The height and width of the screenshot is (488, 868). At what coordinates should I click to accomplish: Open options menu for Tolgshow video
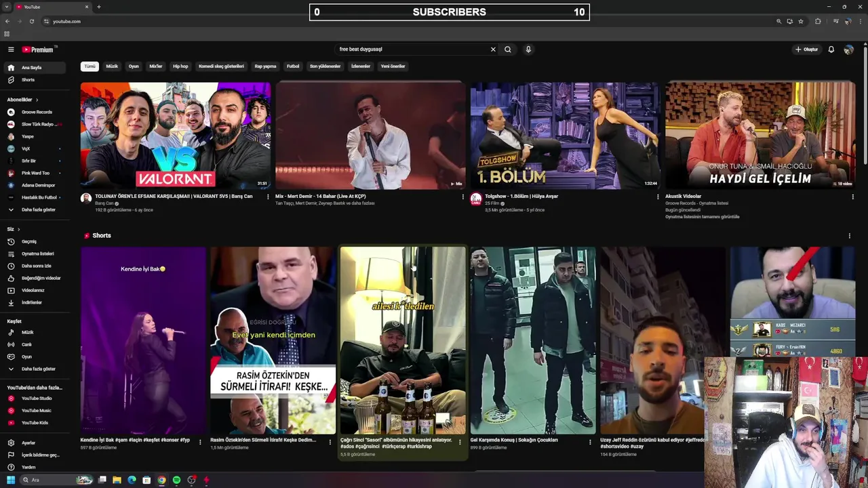point(658,197)
